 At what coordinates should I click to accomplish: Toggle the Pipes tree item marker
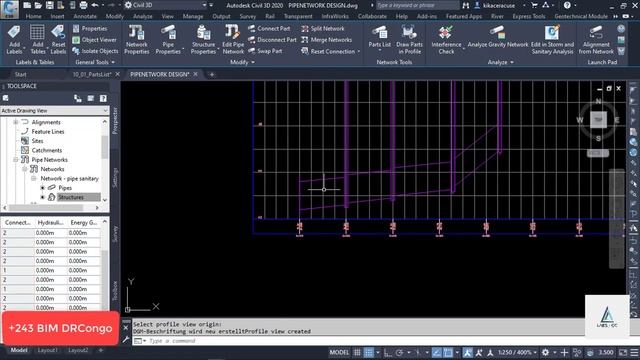42,188
